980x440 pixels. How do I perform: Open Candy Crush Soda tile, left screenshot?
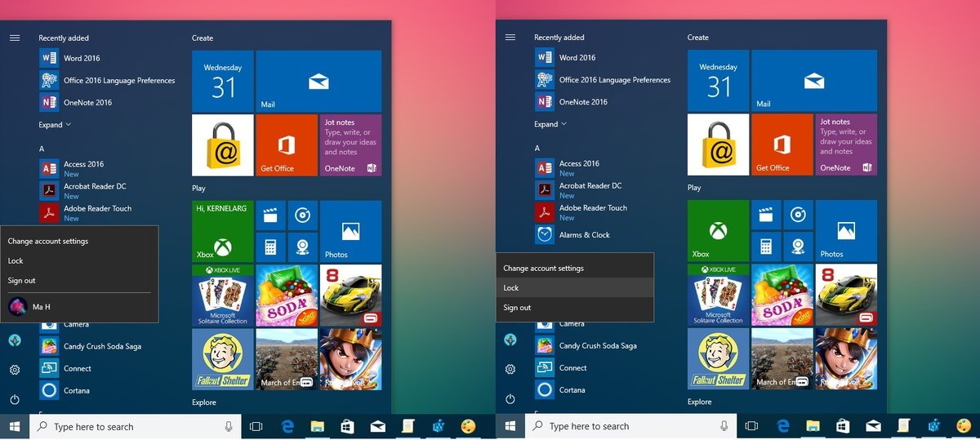pos(286,295)
